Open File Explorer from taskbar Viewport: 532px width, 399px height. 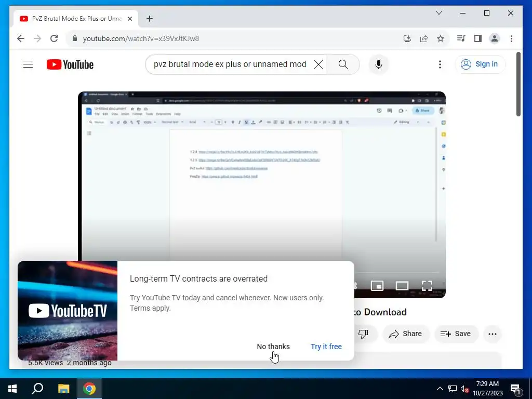(x=63, y=389)
